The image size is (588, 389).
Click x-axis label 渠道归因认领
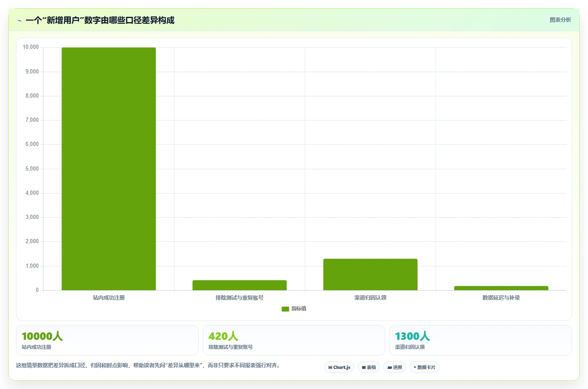tap(370, 298)
